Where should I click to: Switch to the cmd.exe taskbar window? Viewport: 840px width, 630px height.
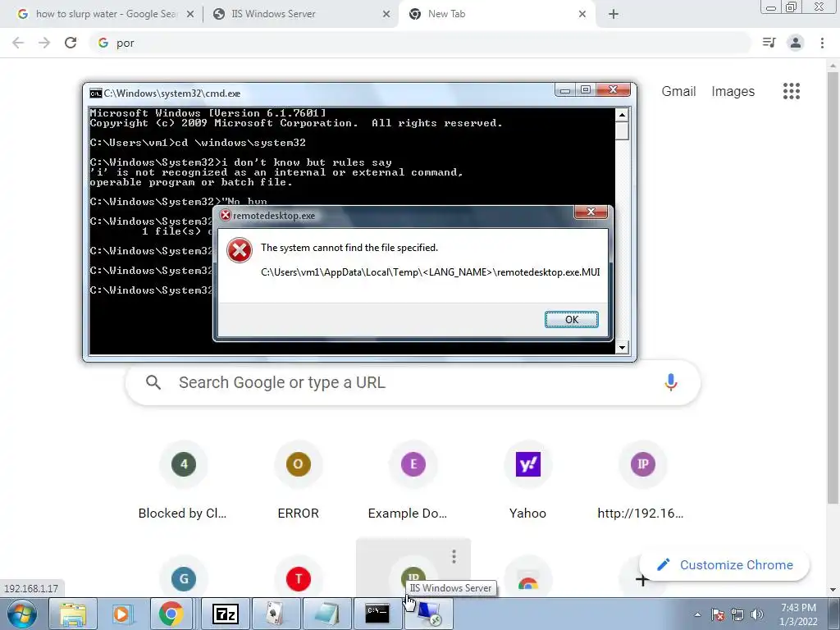(x=377, y=614)
